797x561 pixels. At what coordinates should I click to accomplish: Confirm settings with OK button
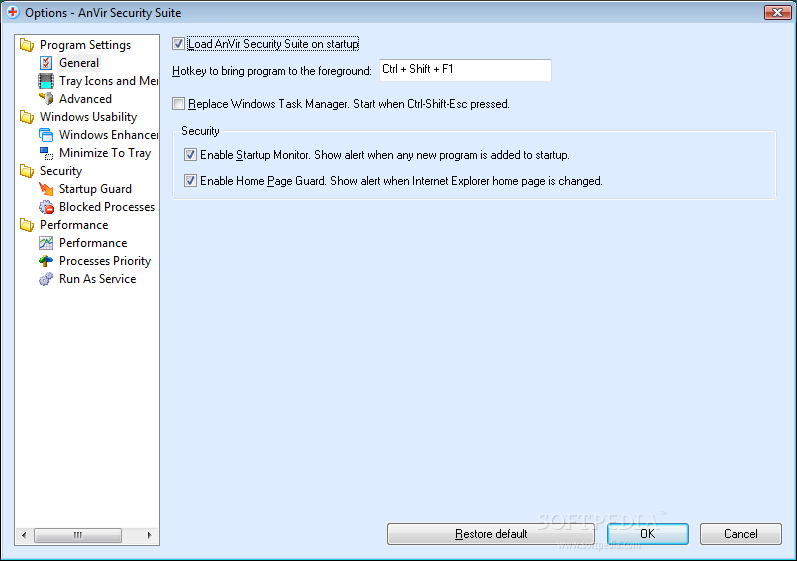648,534
